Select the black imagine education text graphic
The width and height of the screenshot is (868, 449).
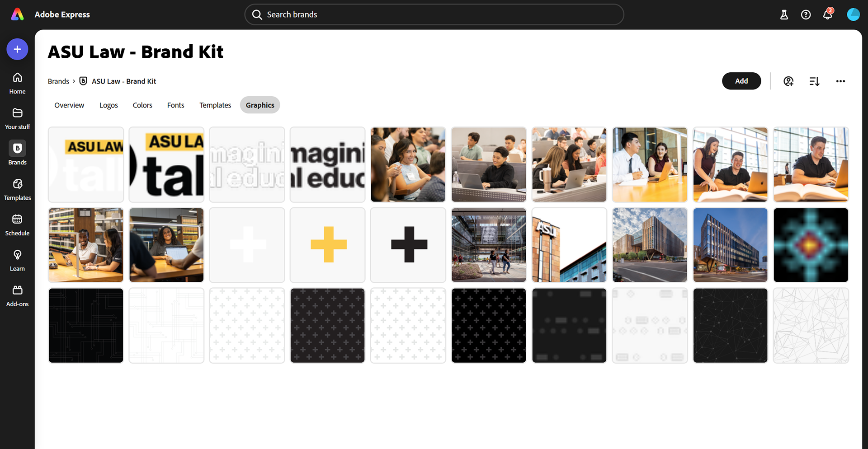click(327, 164)
